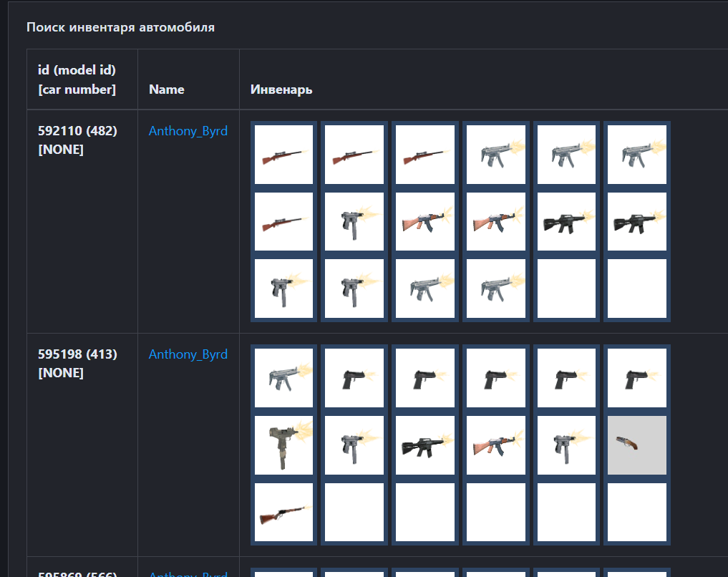Click the first Desert Eagle in car 595198

(x=354, y=377)
